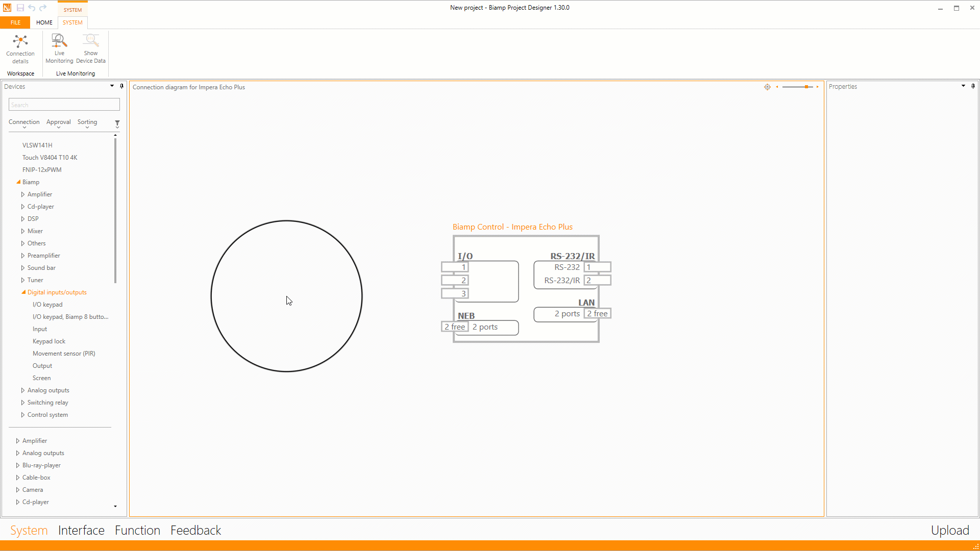Viewport: 980px width, 551px height.
Task: Click the zoom-to-fit icon above the diagram
Action: tap(767, 87)
